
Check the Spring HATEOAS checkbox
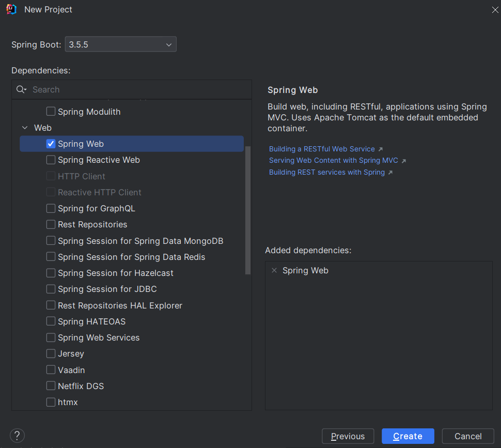coord(51,321)
